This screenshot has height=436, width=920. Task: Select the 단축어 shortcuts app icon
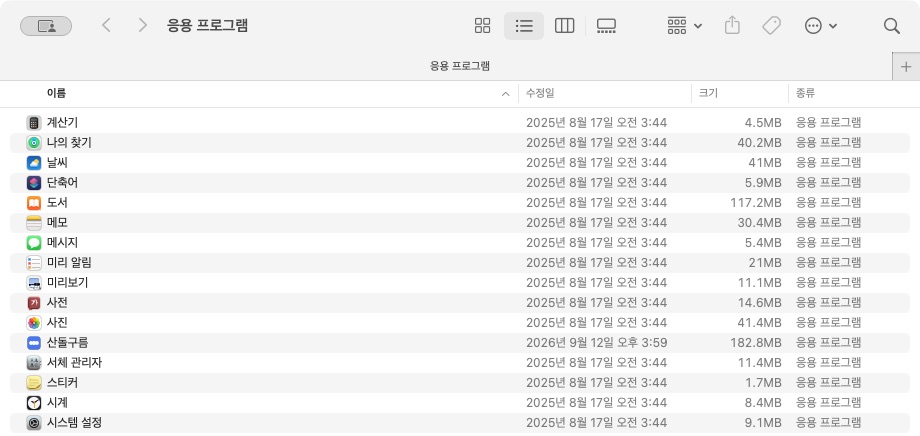click(34, 183)
